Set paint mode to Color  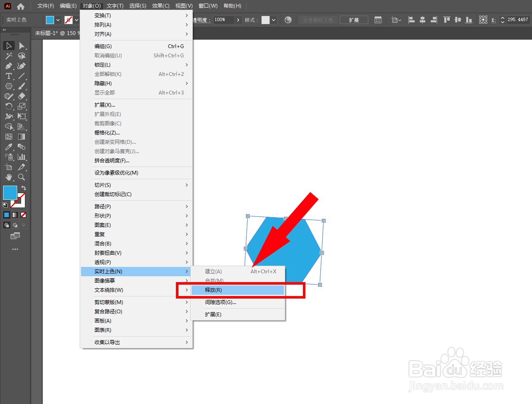click(x=6, y=215)
